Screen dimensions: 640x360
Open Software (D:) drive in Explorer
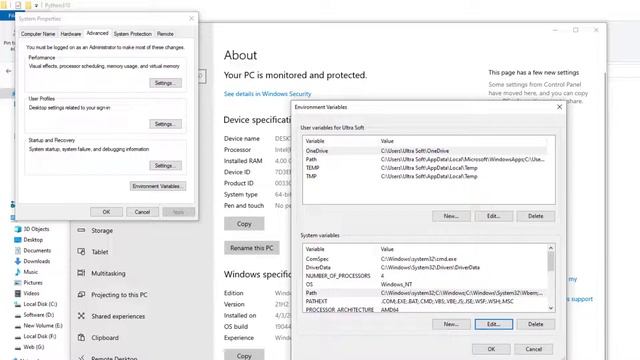pyautogui.click(x=38, y=315)
